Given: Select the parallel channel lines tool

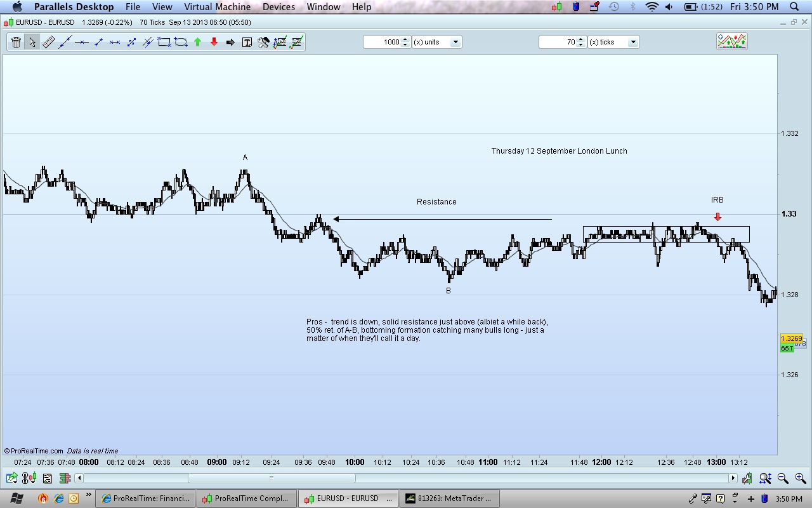Looking at the screenshot, I should [148, 42].
